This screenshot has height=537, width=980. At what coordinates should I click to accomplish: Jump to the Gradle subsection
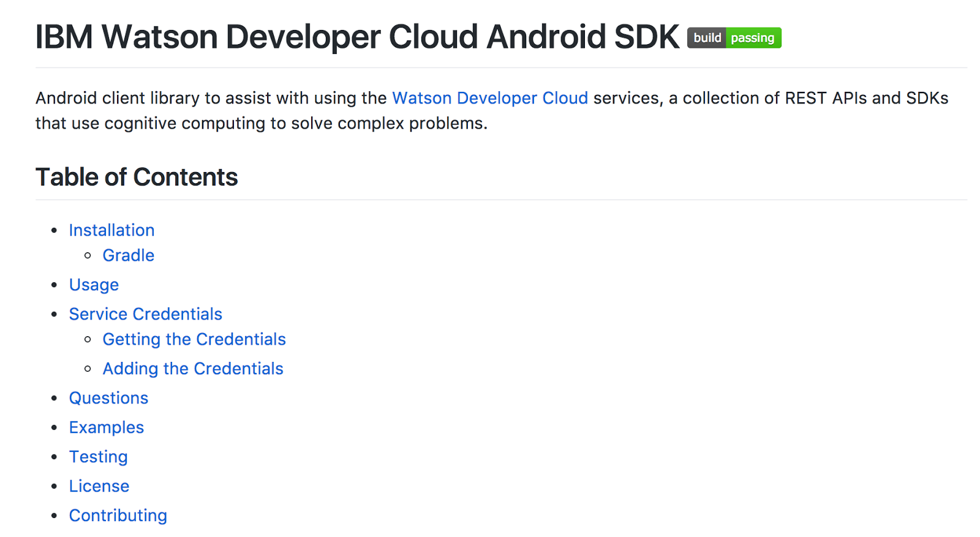pyautogui.click(x=129, y=255)
